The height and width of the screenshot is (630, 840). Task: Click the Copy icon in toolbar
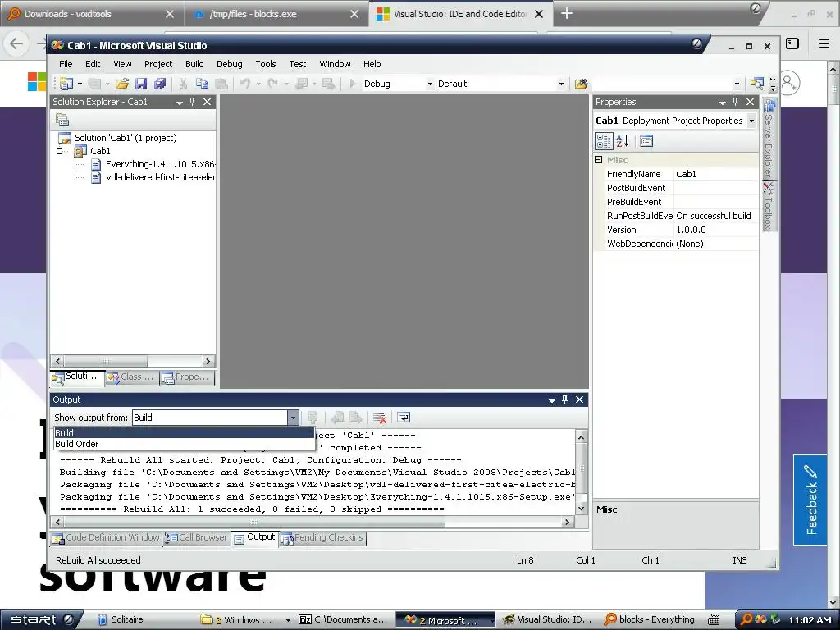202,84
